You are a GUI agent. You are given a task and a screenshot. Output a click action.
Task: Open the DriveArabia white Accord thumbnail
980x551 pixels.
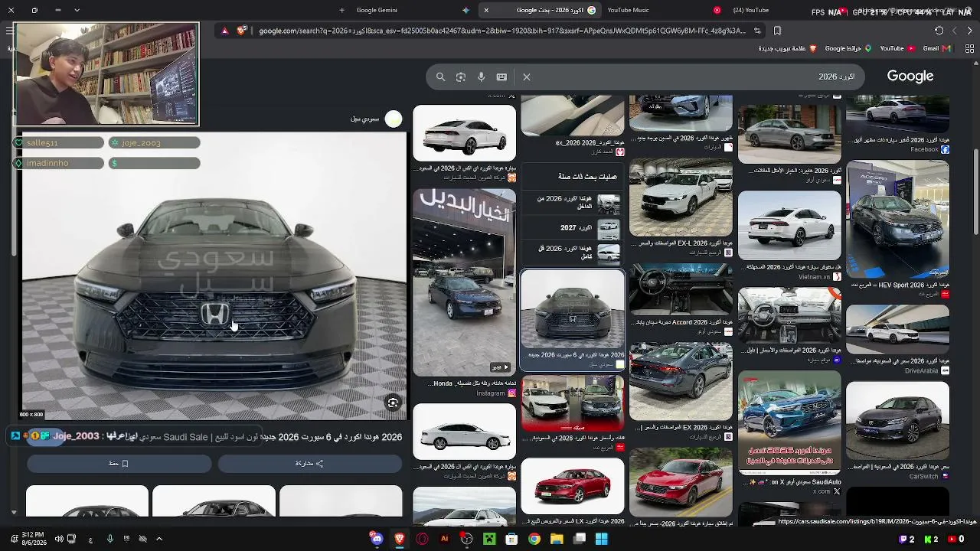point(897,330)
